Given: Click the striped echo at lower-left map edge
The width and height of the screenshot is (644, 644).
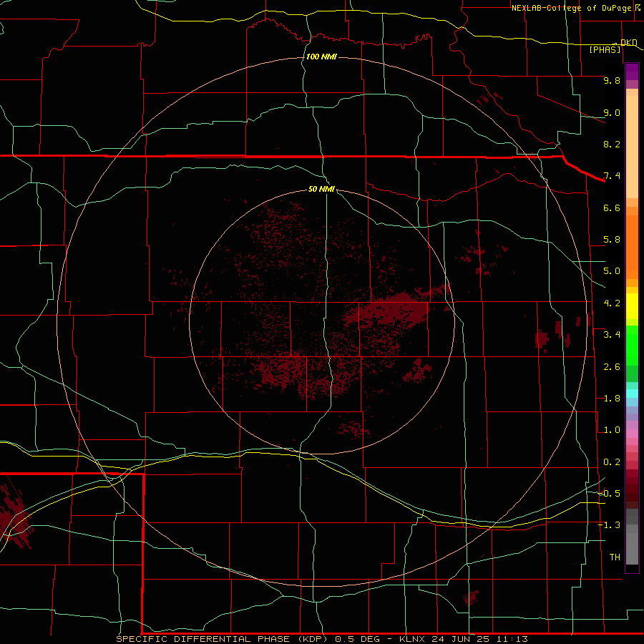Looking at the screenshot, I should coord(14,516).
